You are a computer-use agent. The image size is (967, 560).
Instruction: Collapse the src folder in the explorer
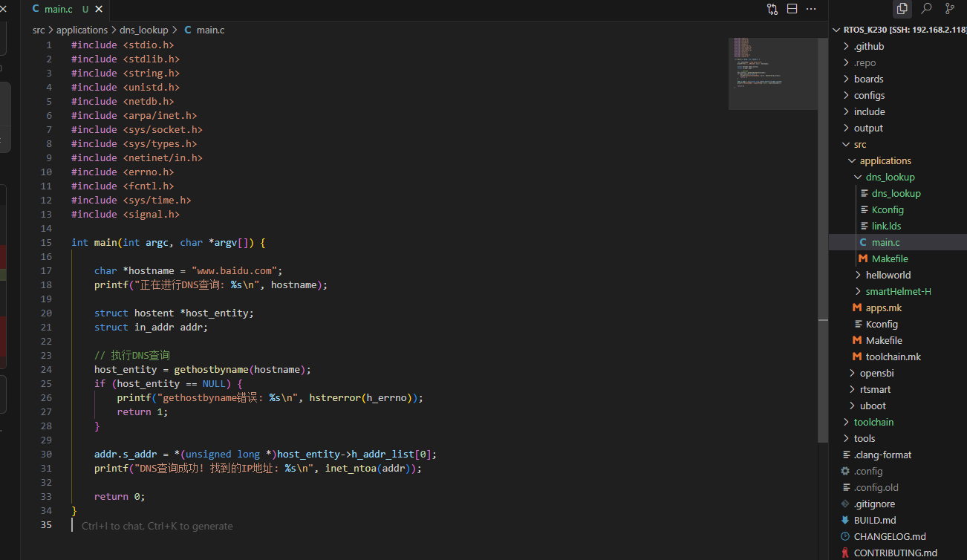click(847, 144)
